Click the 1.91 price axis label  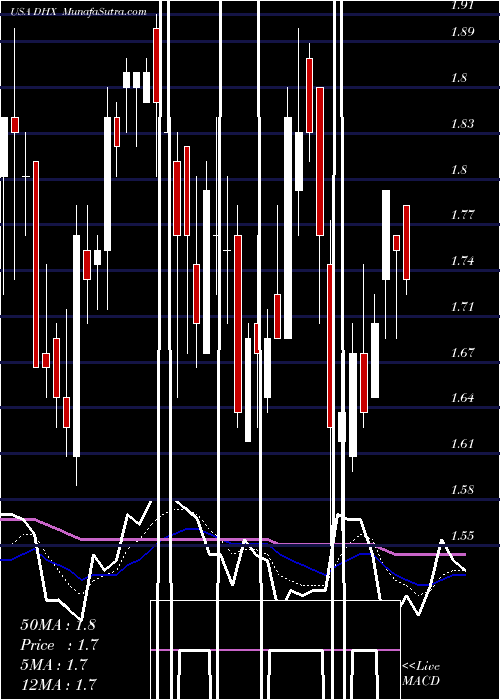(x=462, y=6)
